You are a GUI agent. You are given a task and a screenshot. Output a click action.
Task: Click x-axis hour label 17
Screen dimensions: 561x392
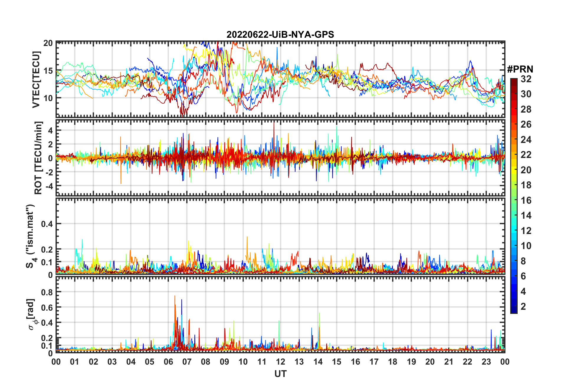coord(374,362)
